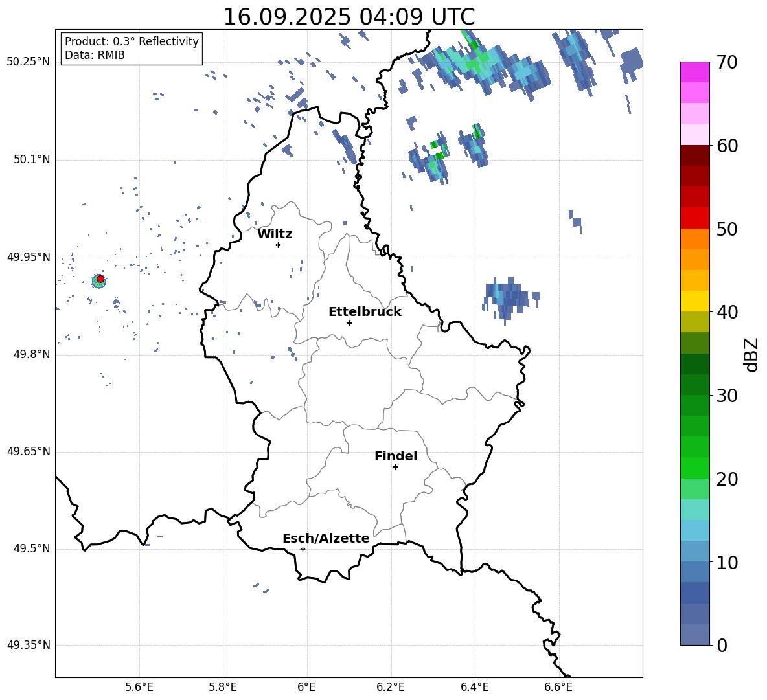Click the 20 value on the colorbar

click(727, 479)
